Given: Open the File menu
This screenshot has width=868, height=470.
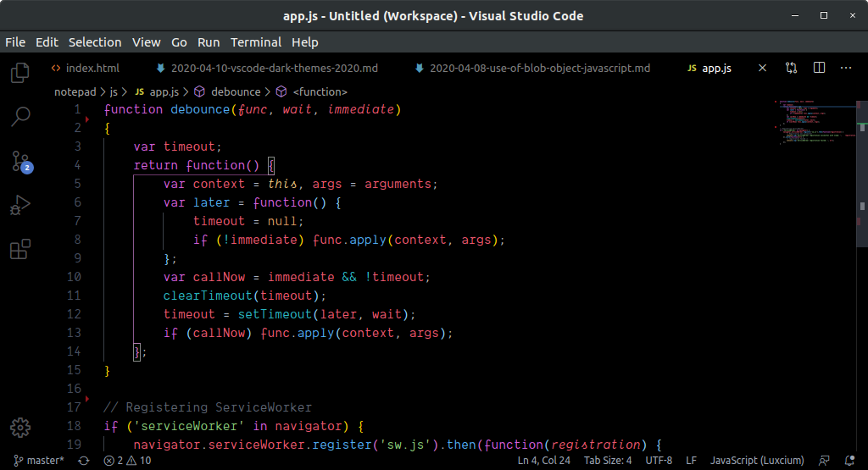Looking at the screenshot, I should [x=15, y=42].
